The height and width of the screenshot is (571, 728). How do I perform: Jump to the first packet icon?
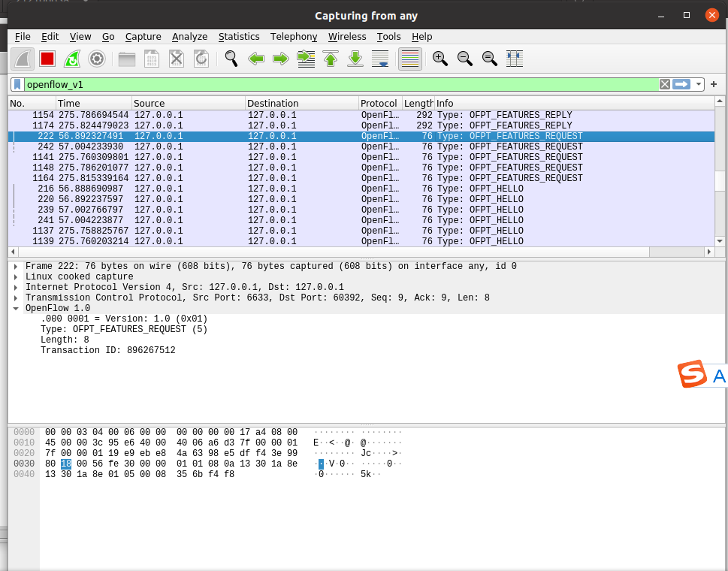(x=331, y=59)
